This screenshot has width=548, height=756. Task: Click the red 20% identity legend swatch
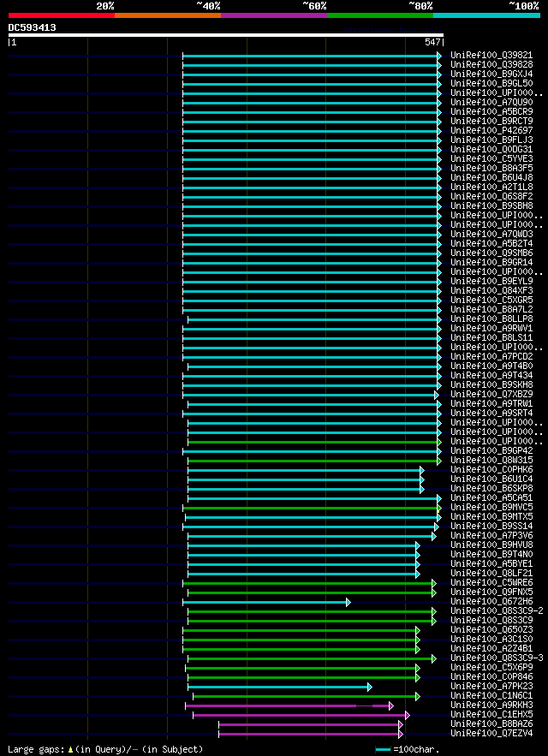(x=62, y=15)
